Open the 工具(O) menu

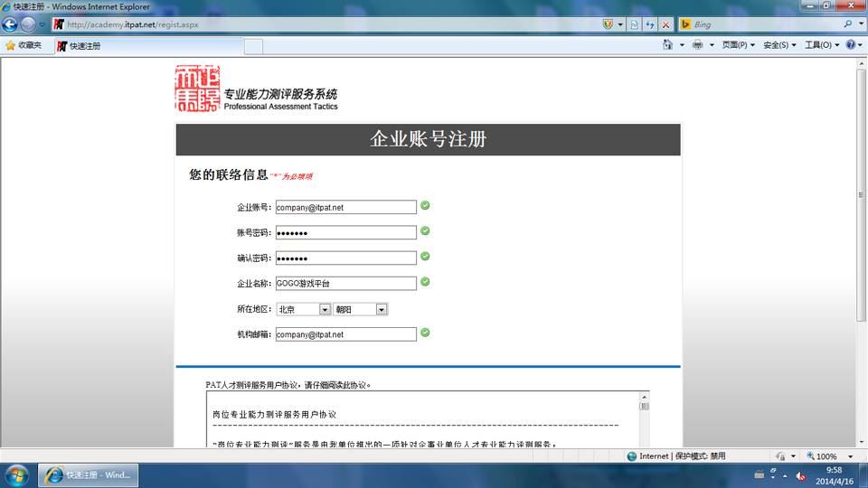coord(822,45)
